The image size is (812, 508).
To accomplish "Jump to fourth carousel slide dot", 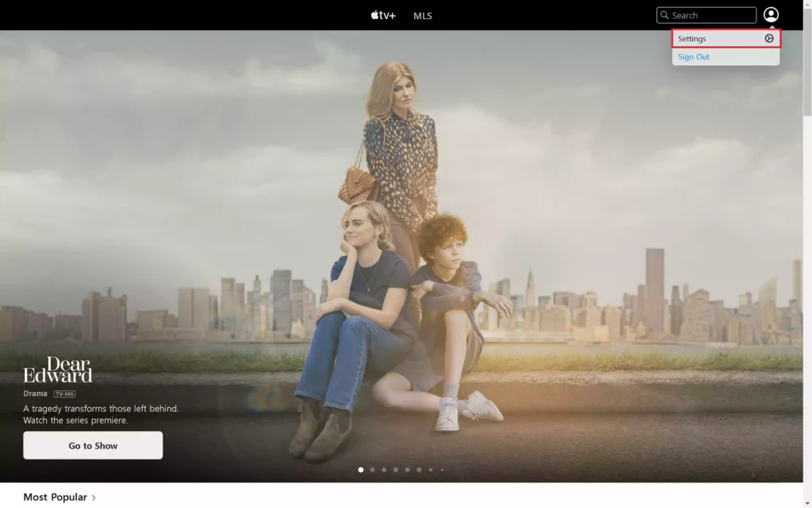I will tap(396, 470).
